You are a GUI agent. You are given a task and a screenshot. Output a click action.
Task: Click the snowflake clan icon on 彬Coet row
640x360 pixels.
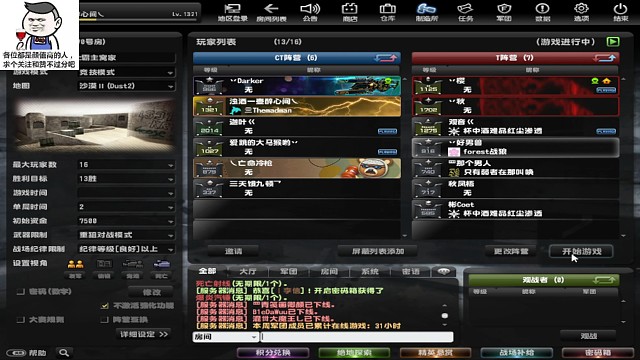coord(454,213)
